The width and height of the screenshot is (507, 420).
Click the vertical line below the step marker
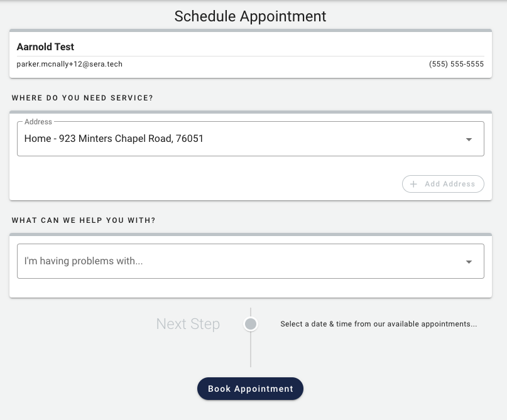(251, 350)
